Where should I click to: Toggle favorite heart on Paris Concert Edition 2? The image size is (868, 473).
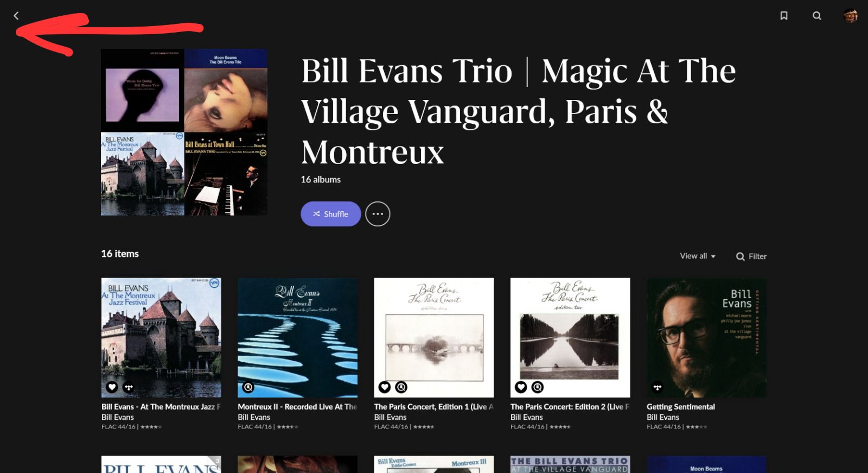521,387
